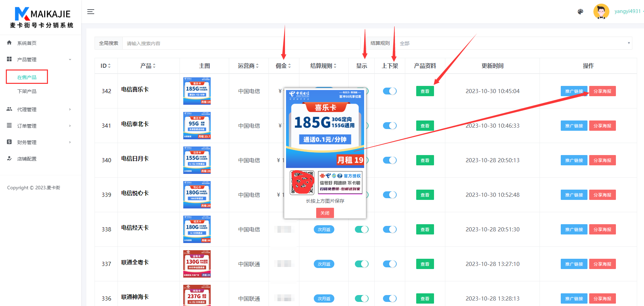The image size is (644, 306).
Task: Toggle 上下架 switch for 电信喜乐卡
Action: (390, 91)
